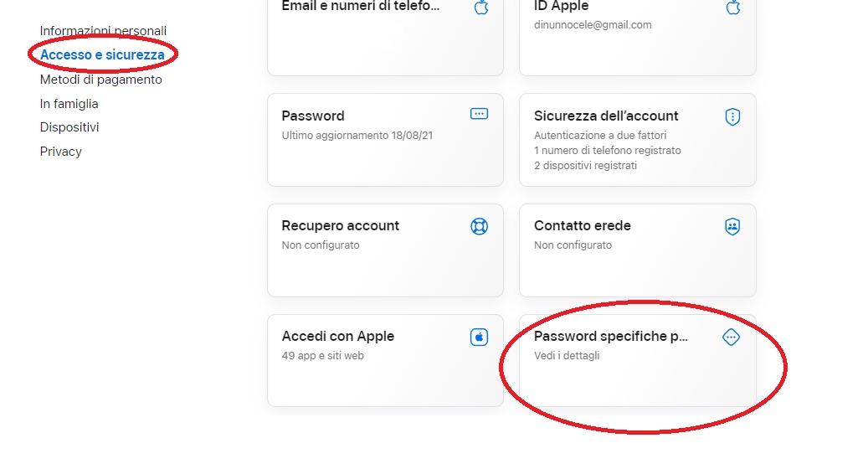This screenshot has height=469, width=868.
Task: Click the Accedi con Apple icon
Action: pyautogui.click(x=479, y=337)
